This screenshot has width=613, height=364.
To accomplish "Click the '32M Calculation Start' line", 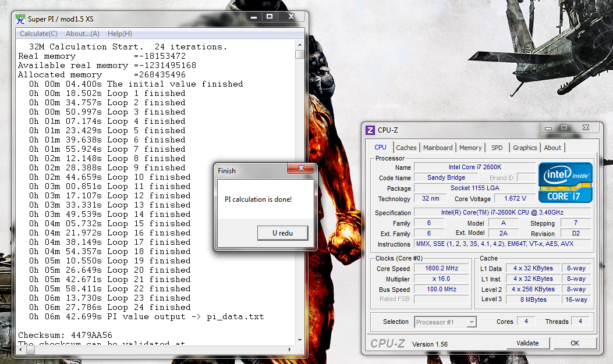I will click(x=128, y=47).
